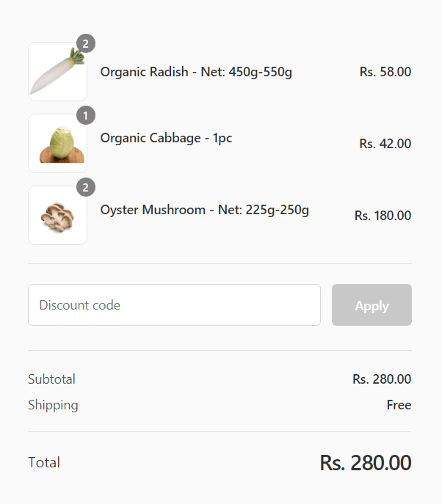Click the Rs. 180.00 mushroom price
This screenshot has width=442, height=504.
[383, 216]
